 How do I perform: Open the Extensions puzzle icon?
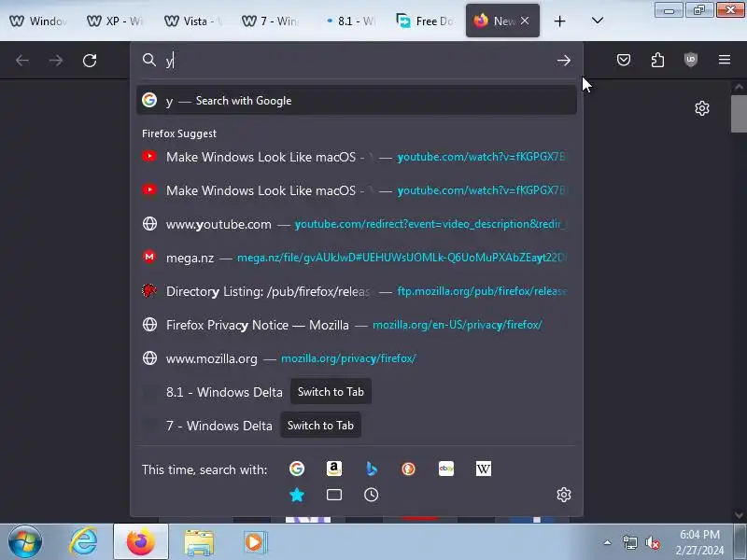[x=657, y=60]
